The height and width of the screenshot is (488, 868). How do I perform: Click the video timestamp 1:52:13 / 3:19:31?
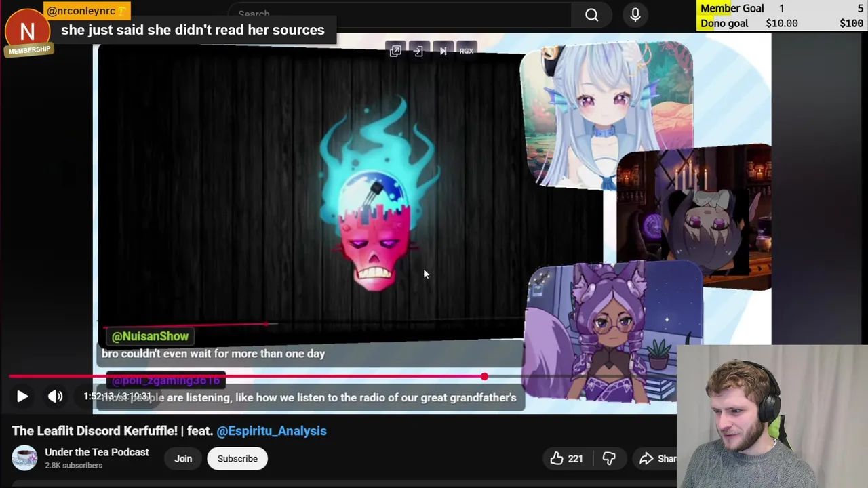117,396
